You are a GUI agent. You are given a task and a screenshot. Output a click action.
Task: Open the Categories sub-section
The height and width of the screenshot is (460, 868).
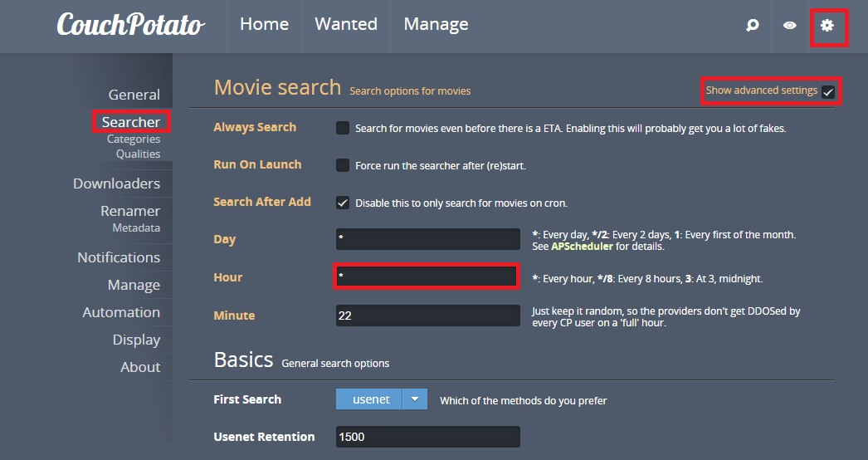pos(133,139)
